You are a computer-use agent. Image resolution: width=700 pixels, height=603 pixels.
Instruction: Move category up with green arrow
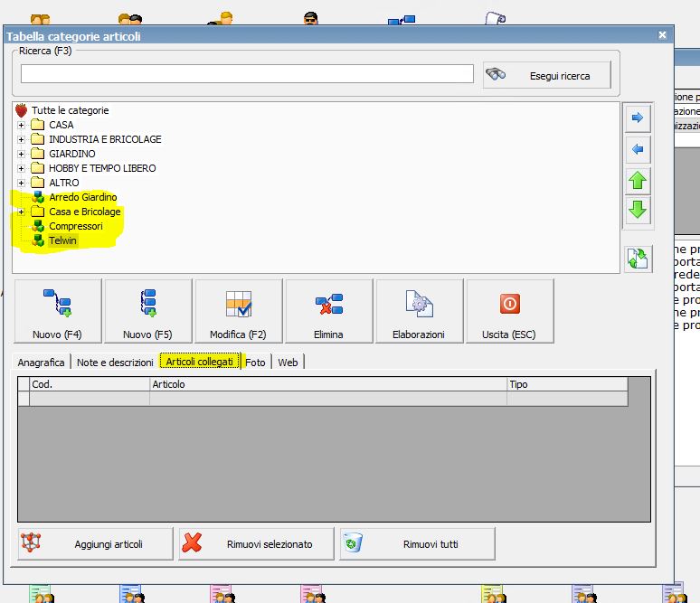(638, 181)
